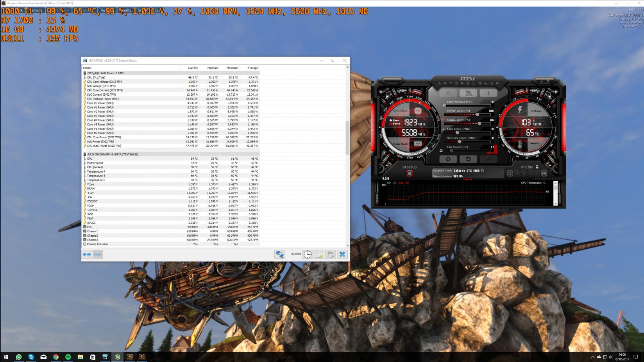The width and height of the screenshot is (644, 362).
Task: Select Afterburner profile slot 5
Action: [537, 173]
